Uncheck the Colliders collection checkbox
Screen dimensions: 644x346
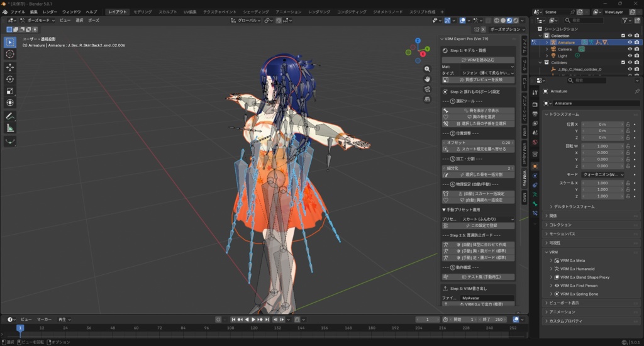623,62
